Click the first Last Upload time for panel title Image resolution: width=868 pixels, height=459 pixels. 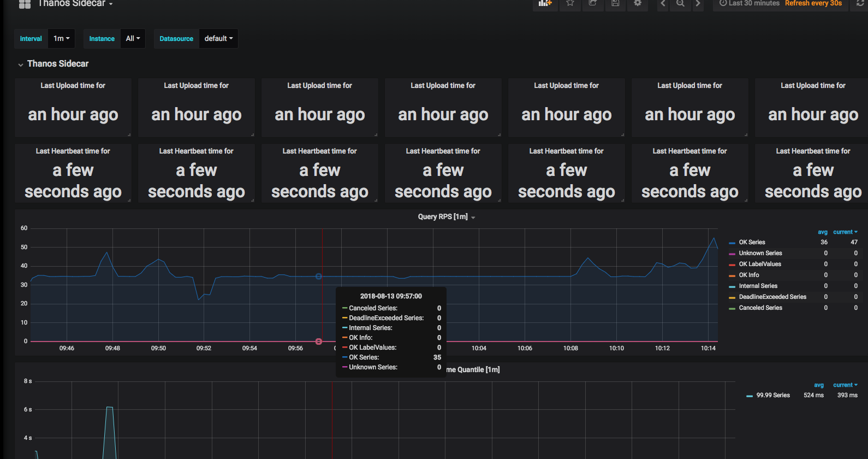(x=73, y=85)
